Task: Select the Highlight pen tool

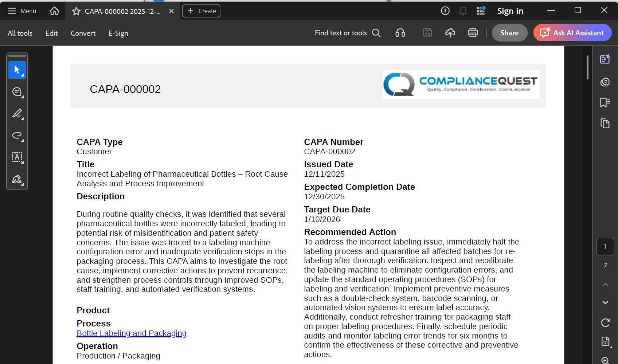Action: click(17, 114)
